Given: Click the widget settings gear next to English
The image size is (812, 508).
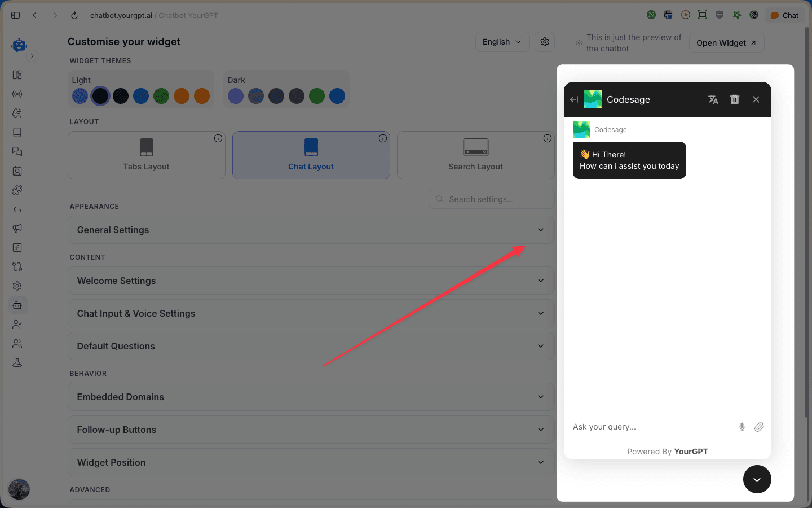Looking at the screenshot, I should coord(544,41).
